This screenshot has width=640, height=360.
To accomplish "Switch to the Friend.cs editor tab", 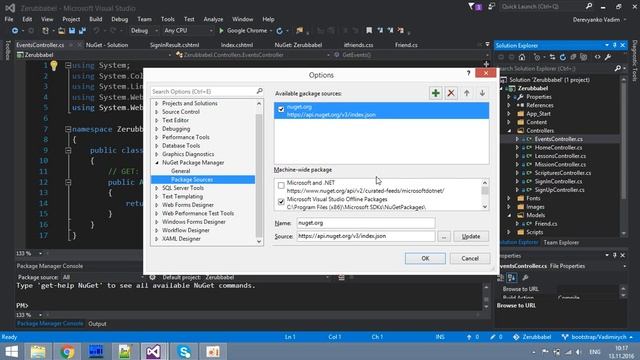I will [406, 45].
